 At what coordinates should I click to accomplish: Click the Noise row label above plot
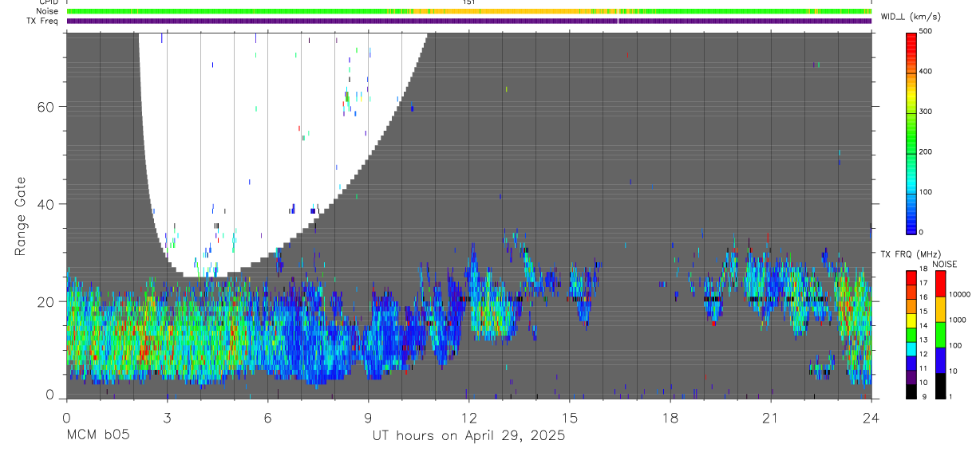[47, 11]
